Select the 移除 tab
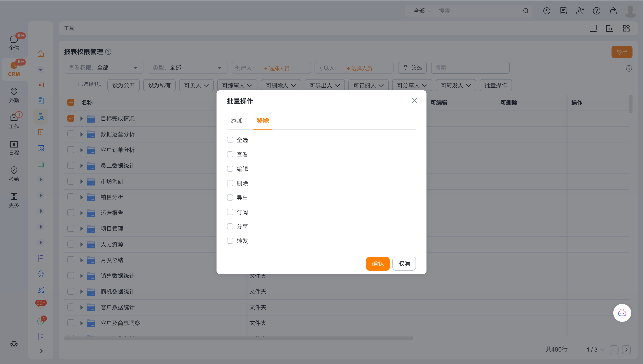Screen dimensions: 643x364 pos(262,121)
